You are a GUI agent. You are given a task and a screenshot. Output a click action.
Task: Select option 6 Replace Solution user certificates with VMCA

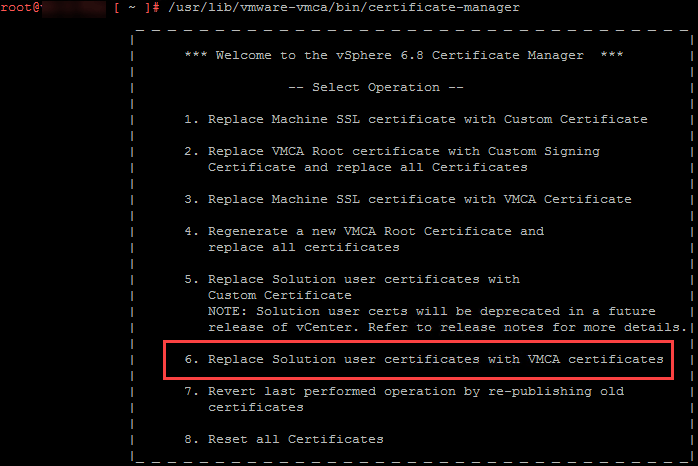pyautogui.click(x=424, y=359)
